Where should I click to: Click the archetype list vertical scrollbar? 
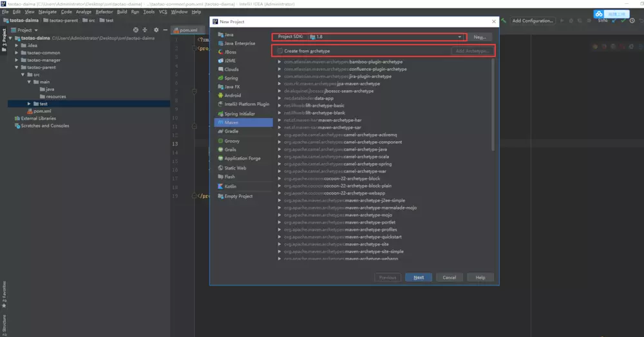493,105
